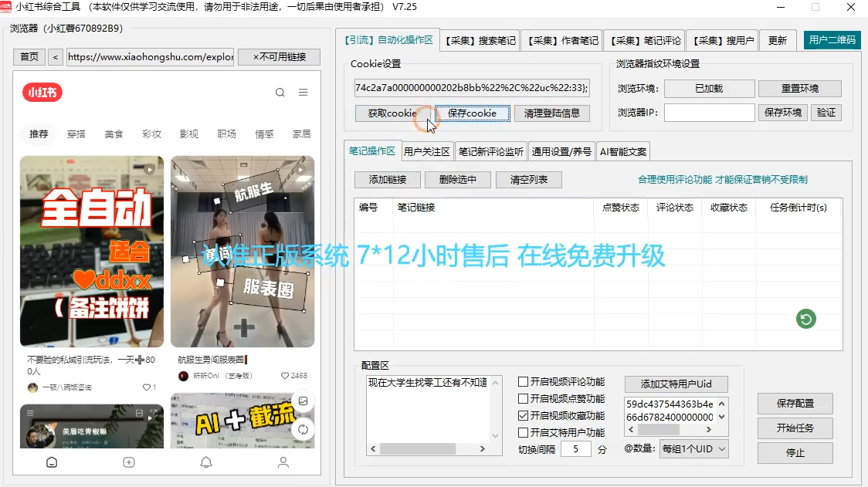
Task: Open the 通用设置/养号 tab
Action: 561,151
